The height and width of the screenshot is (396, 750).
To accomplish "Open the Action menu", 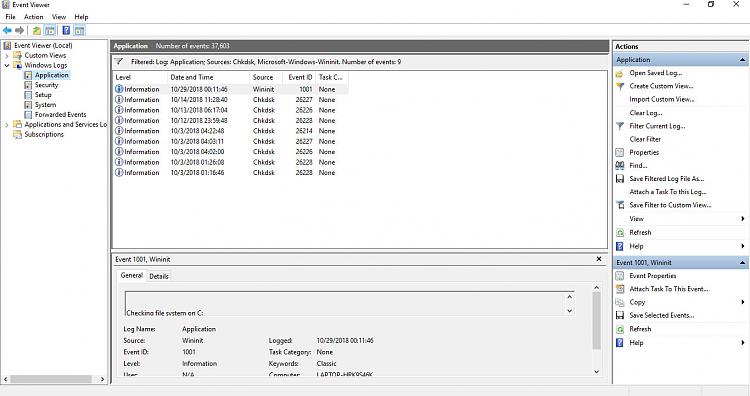I will pyautogui.click(x=33, y=17).
